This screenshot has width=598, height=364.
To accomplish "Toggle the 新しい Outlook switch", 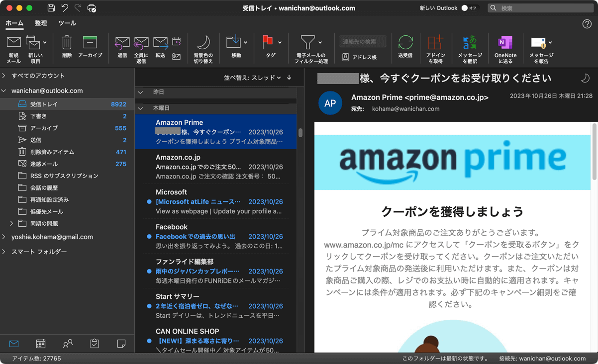I will (470, 8).
